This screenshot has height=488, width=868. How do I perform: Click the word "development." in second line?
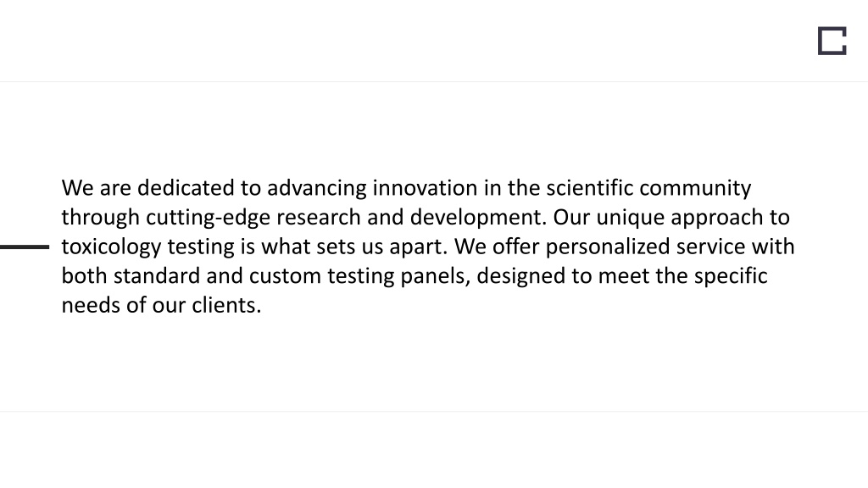click(x=478, y=218)
